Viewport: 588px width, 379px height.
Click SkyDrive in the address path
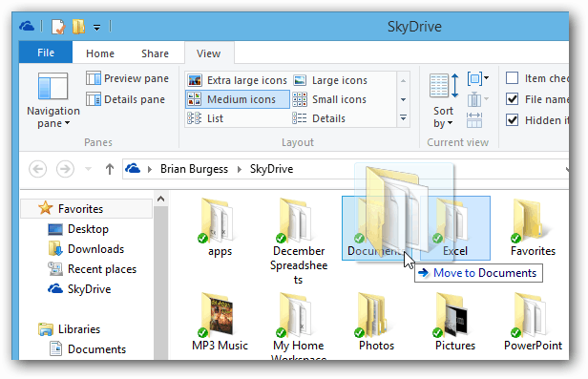[271, 169]
